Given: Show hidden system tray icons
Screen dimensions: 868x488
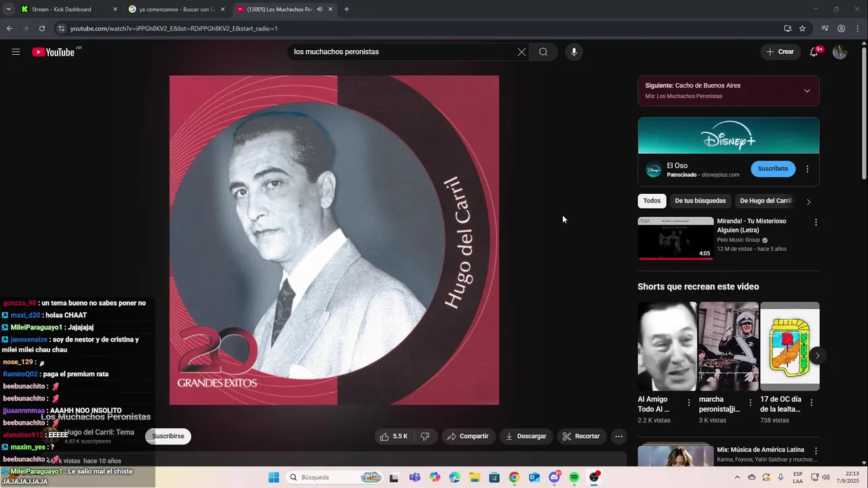Looking at the screenshot, I should pos(737,477).
